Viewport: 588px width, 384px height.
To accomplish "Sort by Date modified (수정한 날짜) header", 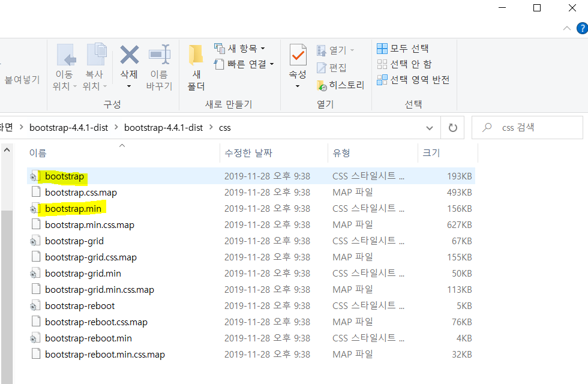I will (274, 153).
